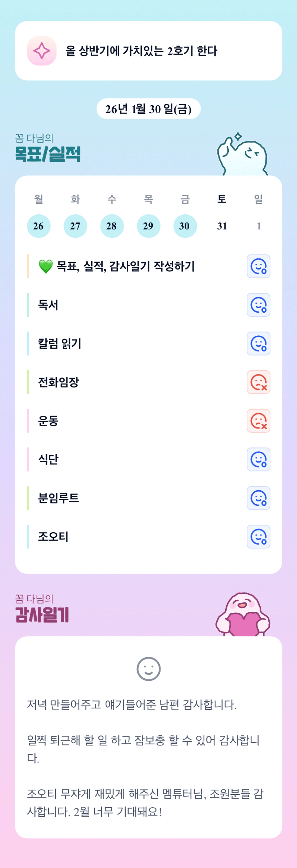Open the date pill 26년 1월 30일(금)
This screenshot has height=868, width=297.
coord(148,109)
